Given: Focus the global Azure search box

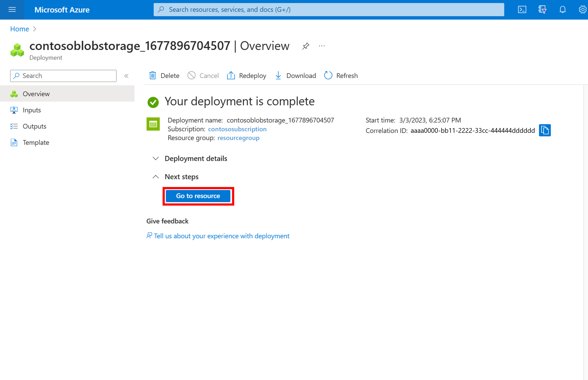Looking at the screenshot, I should (x=328, y=10).
